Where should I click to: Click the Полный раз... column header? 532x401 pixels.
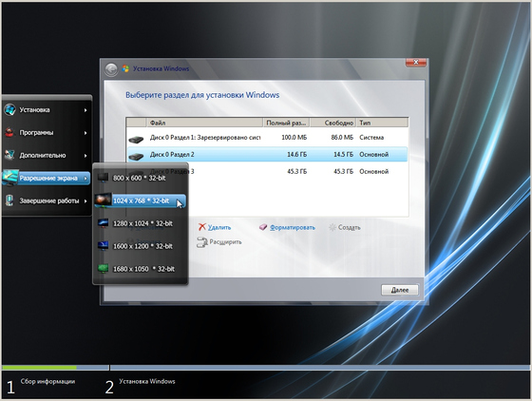tap(286, 123)
